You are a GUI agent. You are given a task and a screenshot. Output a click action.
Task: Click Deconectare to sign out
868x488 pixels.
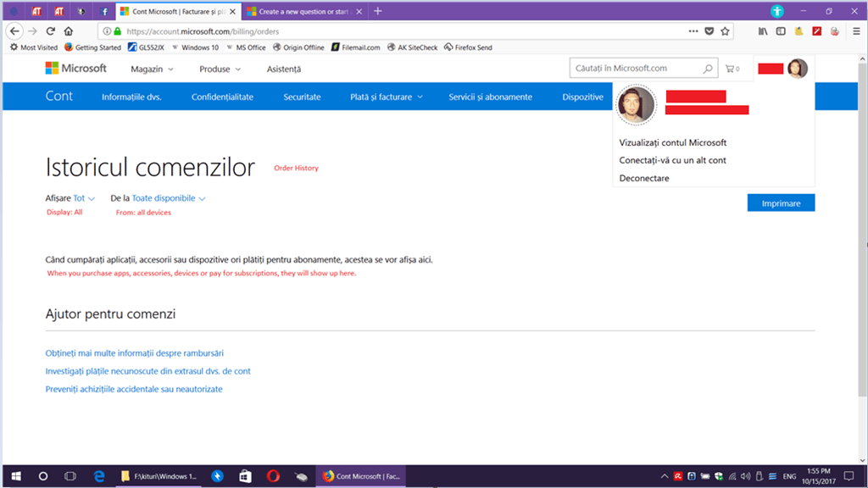coord(644,178)
